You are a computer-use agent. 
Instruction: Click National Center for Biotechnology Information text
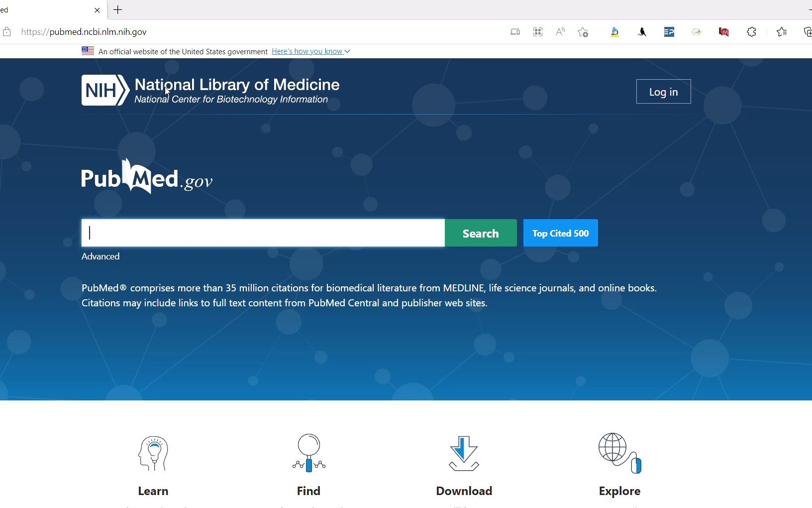231,99
